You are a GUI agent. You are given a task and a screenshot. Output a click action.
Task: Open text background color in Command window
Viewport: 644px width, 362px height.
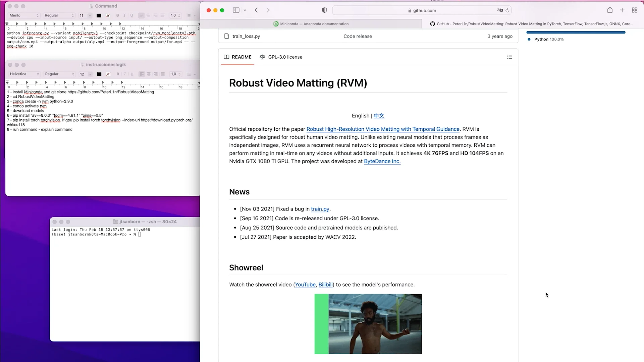[108, 15]
